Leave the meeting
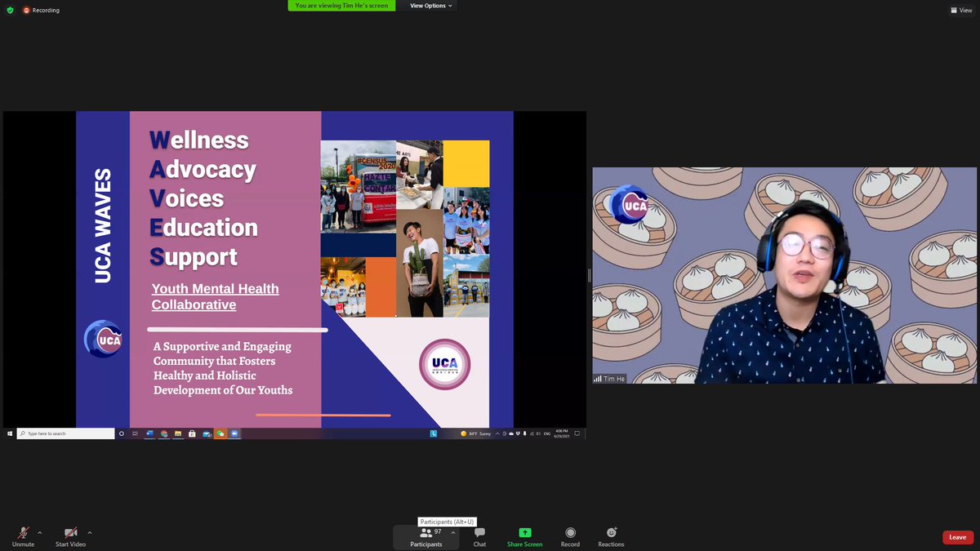 958,537
